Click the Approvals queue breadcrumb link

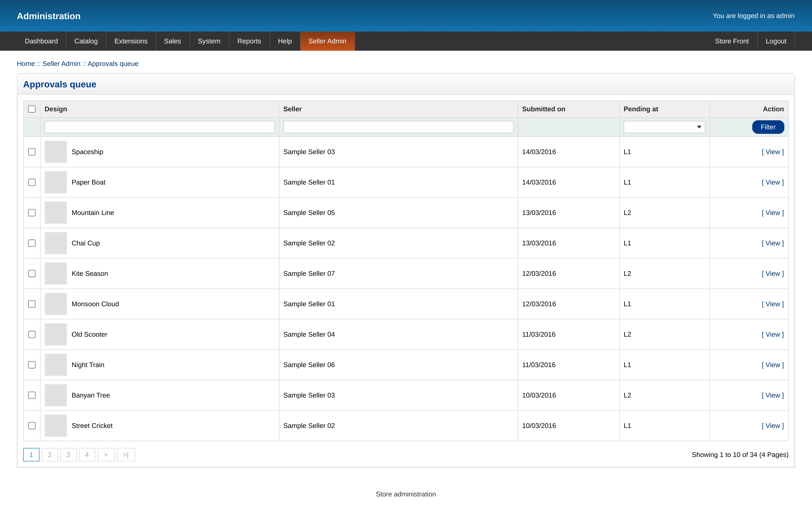tap(113, 64)
